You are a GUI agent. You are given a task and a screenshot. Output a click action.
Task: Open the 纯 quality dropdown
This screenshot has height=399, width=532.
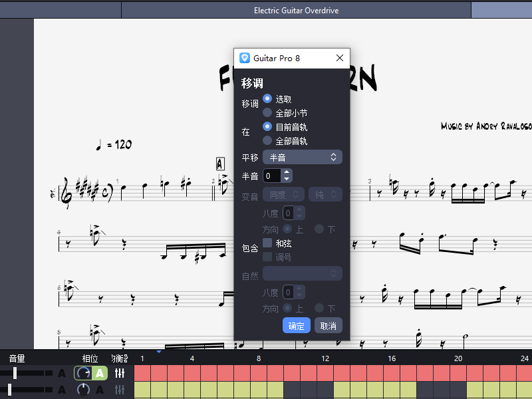tap(327, 194)
